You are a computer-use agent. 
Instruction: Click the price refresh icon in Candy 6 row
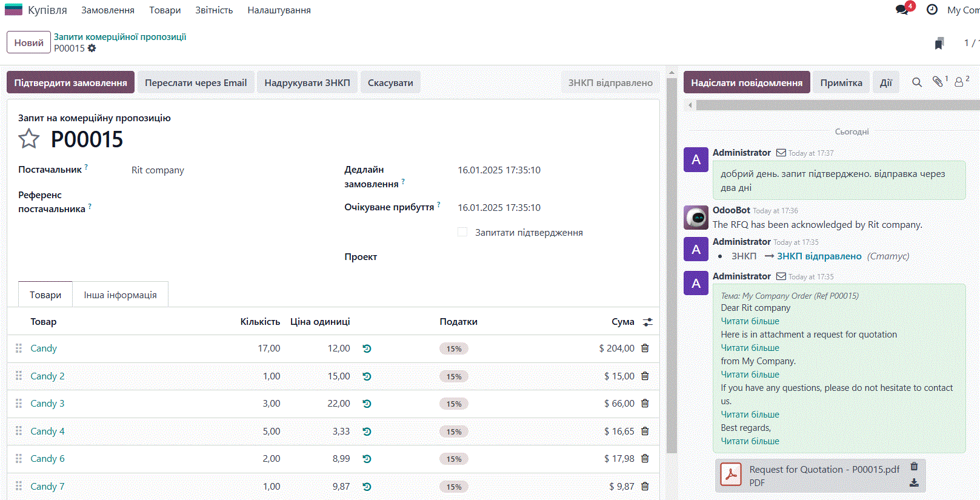click(367, 459)
